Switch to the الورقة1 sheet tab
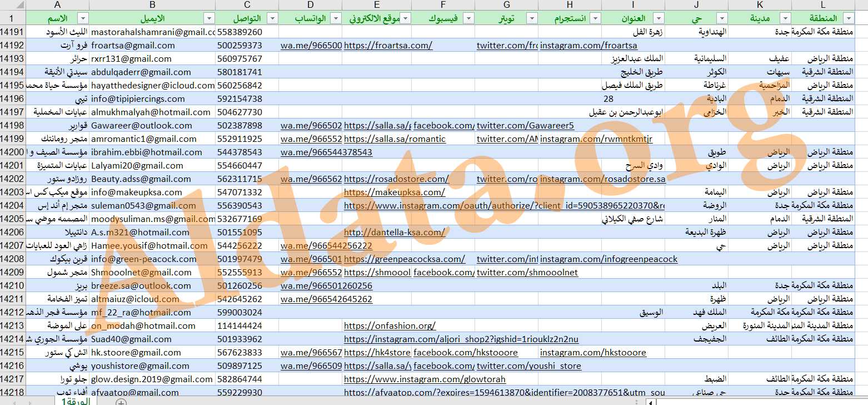This screenshot has height=405, width=868. coord(76,401)
